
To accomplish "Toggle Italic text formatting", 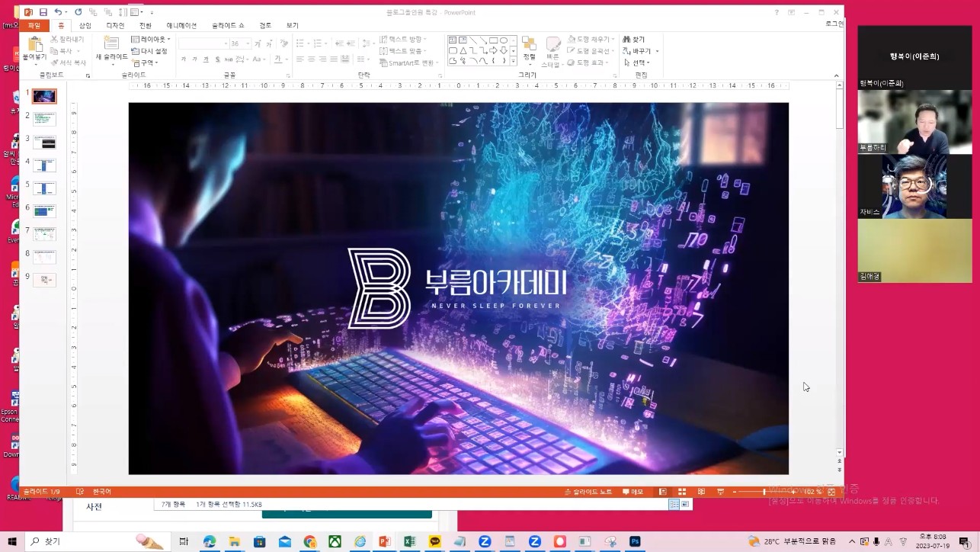I will [x=194, y=59].
